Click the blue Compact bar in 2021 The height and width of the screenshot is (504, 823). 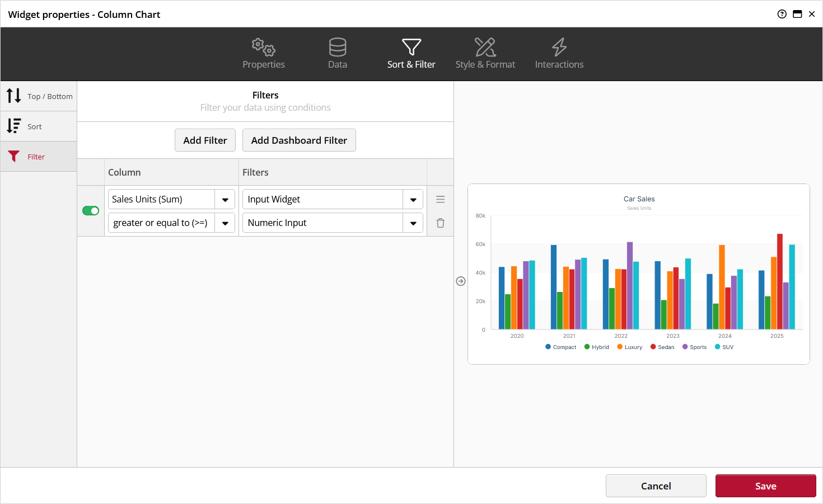pos(554,287)
